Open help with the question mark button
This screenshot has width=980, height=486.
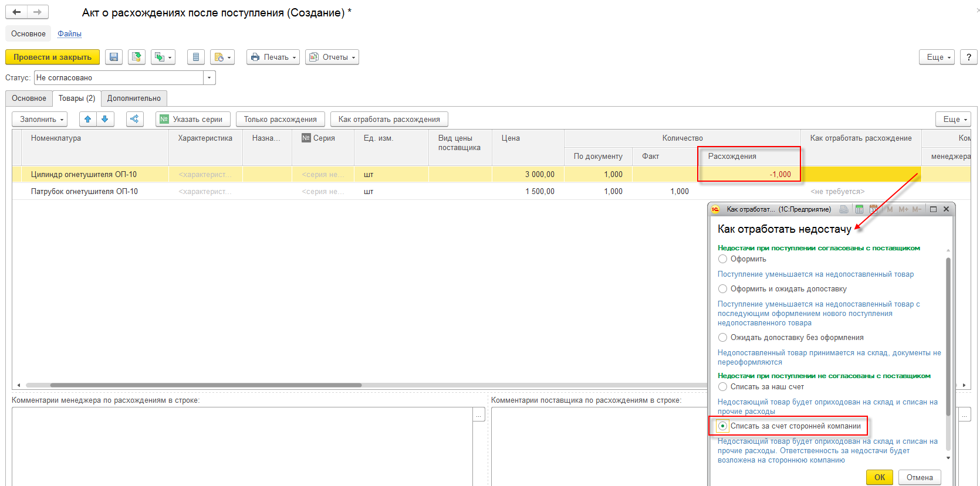click(969, 57)
